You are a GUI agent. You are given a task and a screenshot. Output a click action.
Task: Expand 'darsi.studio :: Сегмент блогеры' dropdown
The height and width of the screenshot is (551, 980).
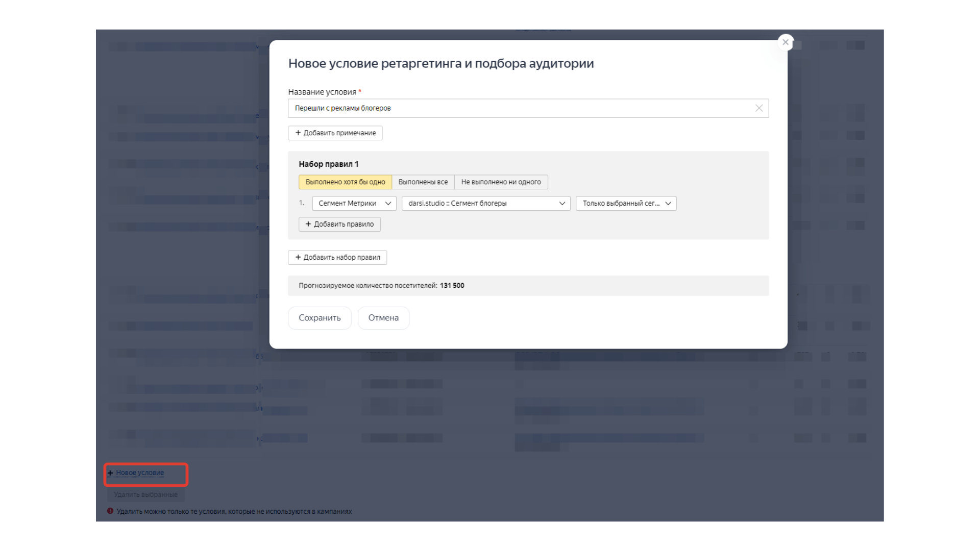click(x=485, y=204)
